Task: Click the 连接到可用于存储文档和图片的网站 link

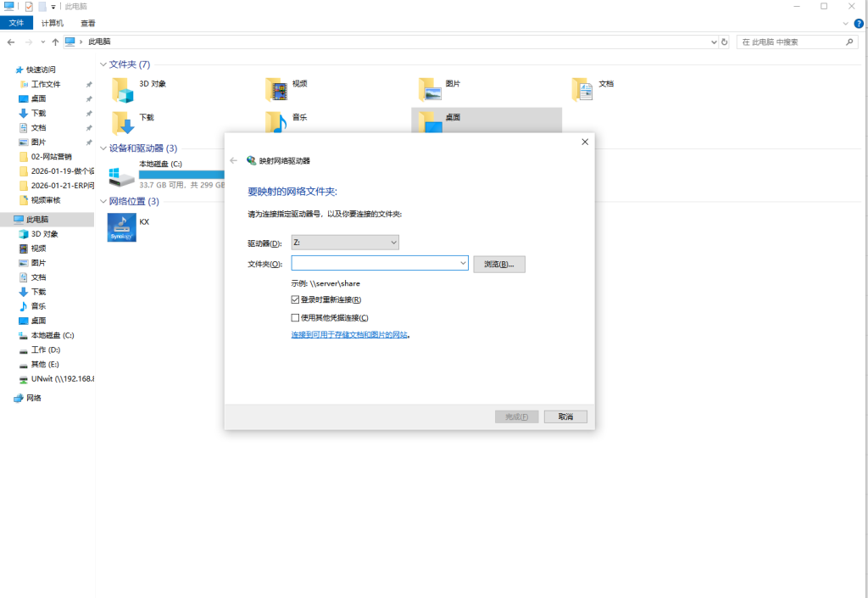Action: pos(350,335)
